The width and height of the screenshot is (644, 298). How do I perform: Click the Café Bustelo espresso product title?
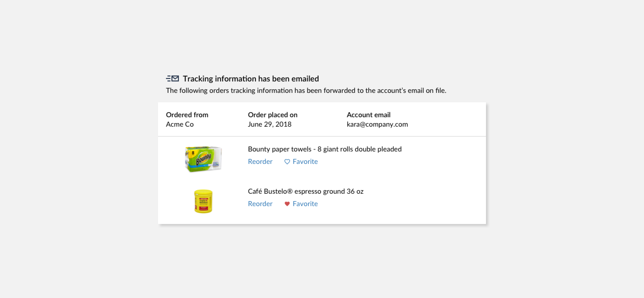pyautogui.click(x=306, y=191)
